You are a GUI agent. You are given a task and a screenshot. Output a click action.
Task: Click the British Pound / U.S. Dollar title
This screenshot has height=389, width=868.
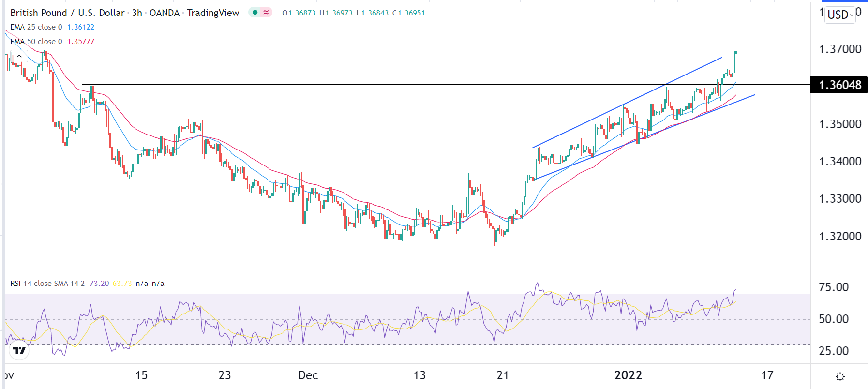tap(67, 13)
